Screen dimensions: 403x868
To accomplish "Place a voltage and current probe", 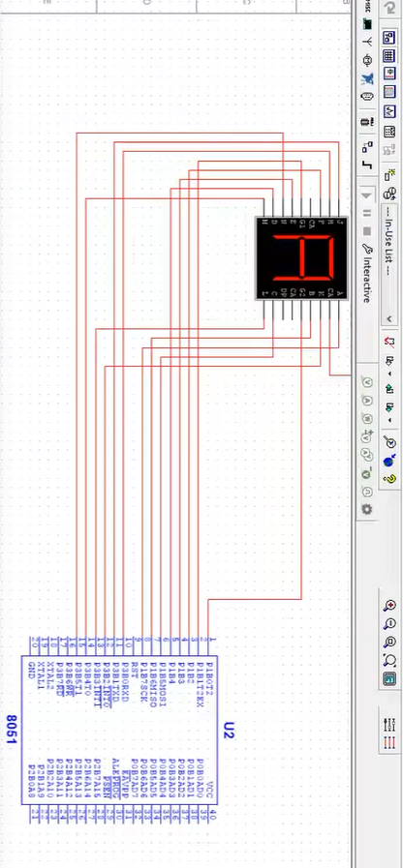I will [367, 455].
